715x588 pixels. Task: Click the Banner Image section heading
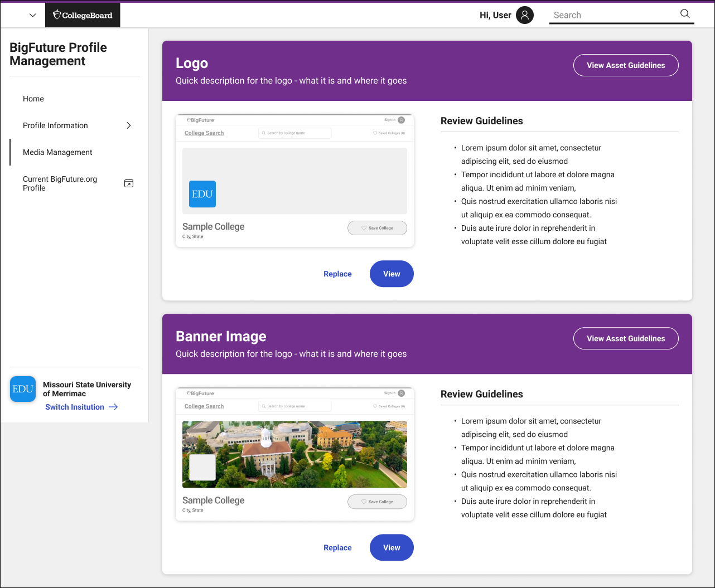pyautogui.click(x=221, y=337)
